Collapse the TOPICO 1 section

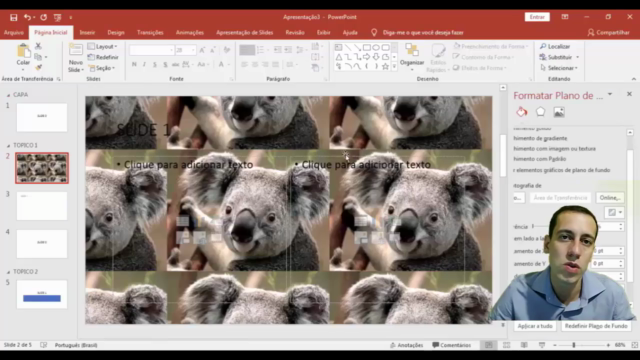[x=8, y=145]
